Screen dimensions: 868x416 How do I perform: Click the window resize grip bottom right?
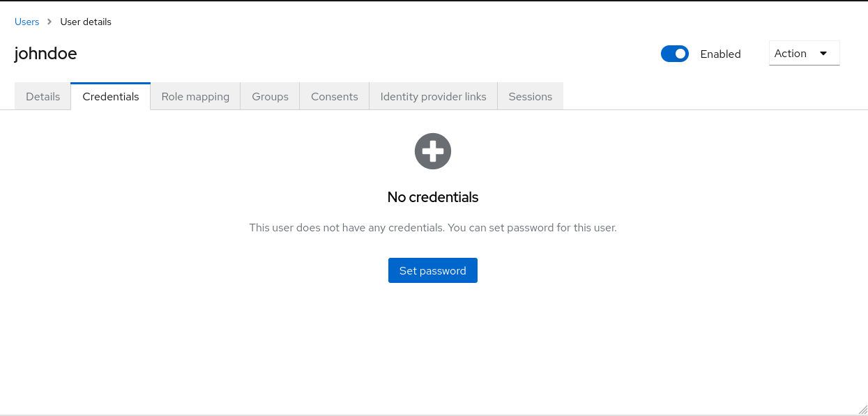click(x=863, y=411)
